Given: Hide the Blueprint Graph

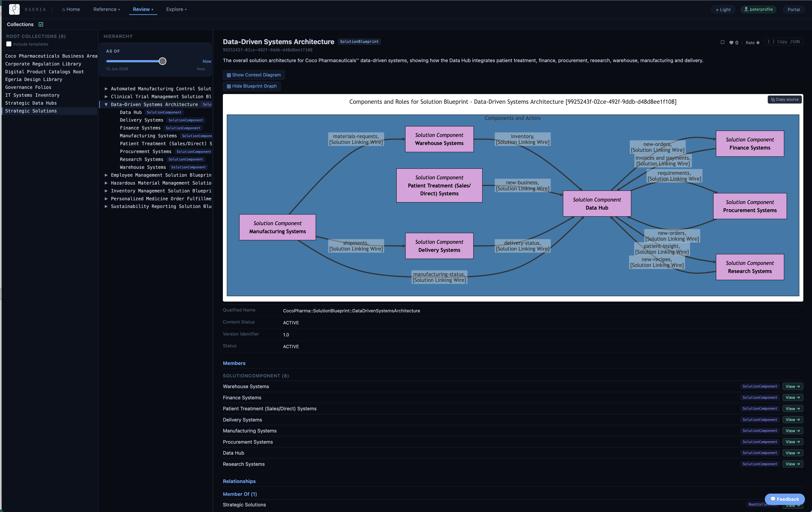Looking at the screenshot, I should click(x=252, y=86).
